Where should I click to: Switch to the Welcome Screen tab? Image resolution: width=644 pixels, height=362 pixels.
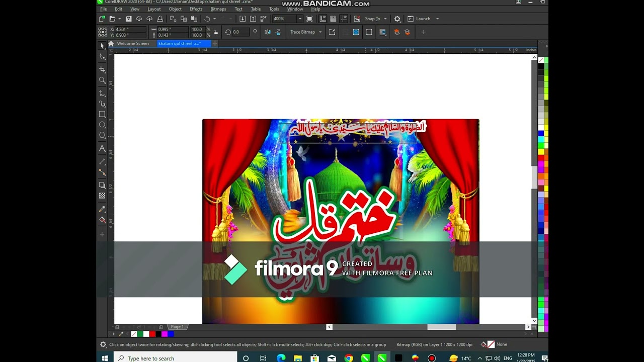click(133, 44)
